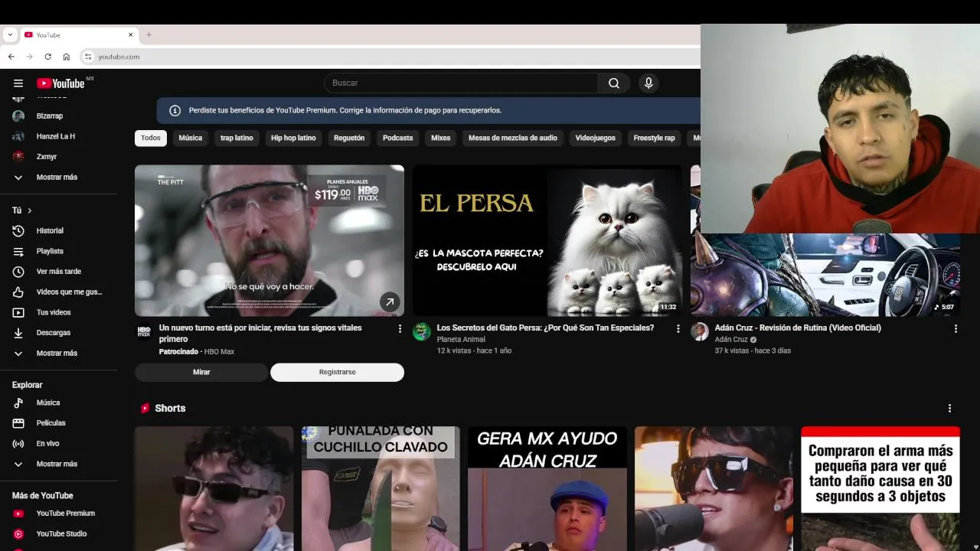The image size is (980, 551).
Task: Click the Premium payment info banner
Action: [x=429, y=110]
